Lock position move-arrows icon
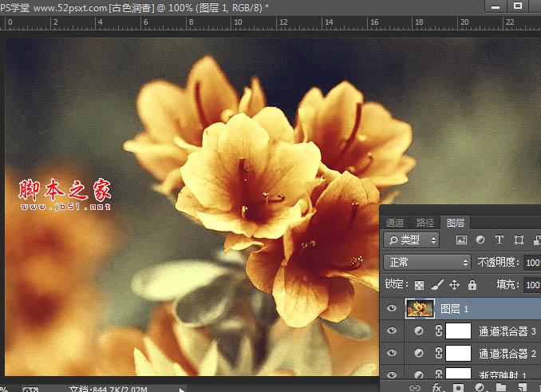The height and width of the screenshot is (392, 541). click(x=454, y=285)
